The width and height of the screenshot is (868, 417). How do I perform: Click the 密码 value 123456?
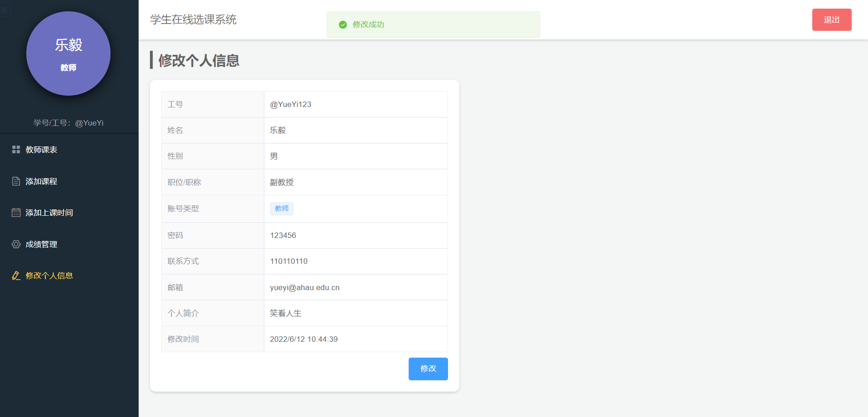(283, 235)
